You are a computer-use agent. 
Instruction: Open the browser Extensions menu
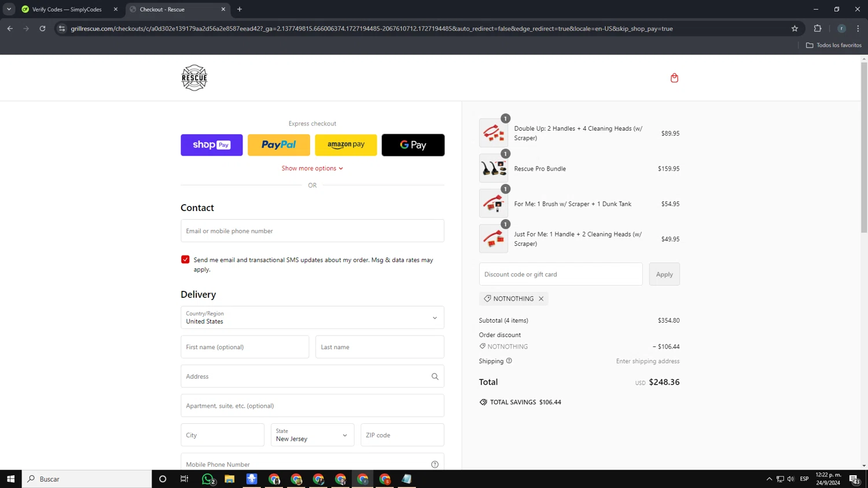[818, 28]
